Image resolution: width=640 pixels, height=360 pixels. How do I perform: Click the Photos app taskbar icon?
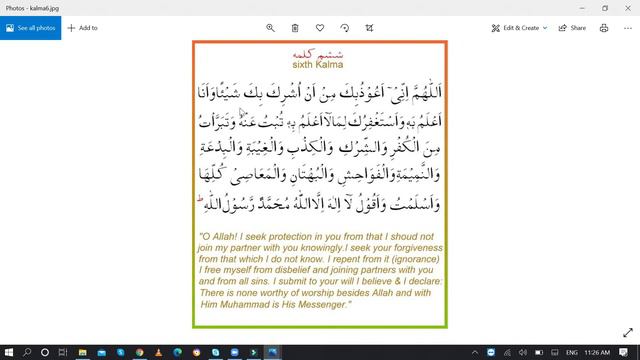[x=272, y=352]
